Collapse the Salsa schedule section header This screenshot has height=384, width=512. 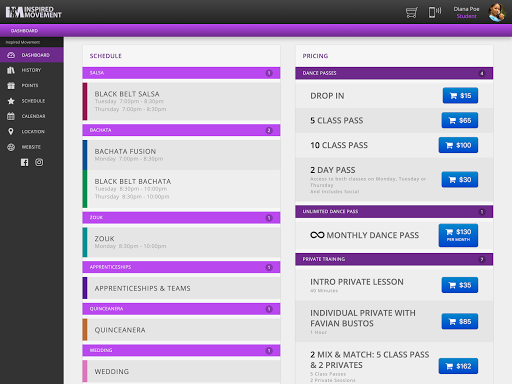181,73
